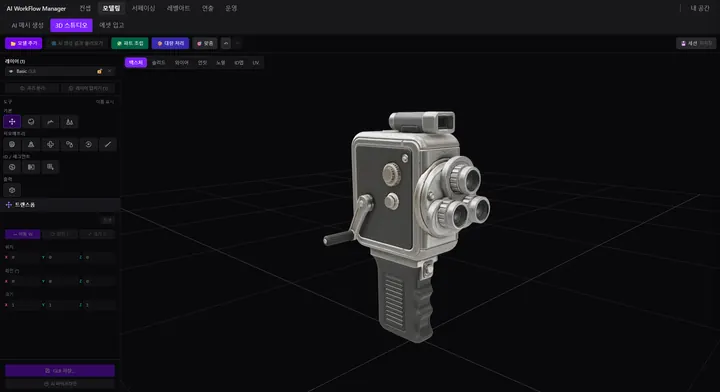Set the viewport to 텍스처 view
Viewport: 720px width, 392px height.
pyautogui.click(x=136, y=62)
